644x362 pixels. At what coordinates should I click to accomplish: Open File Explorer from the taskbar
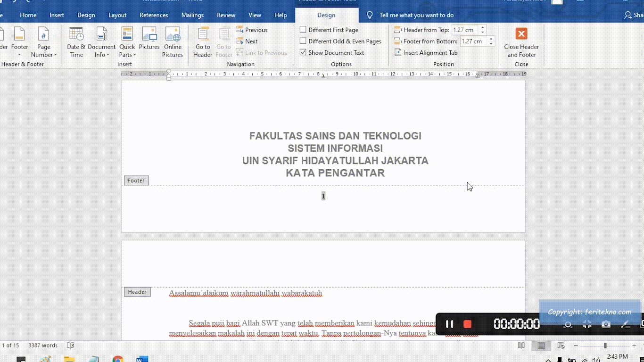(69, 359)
